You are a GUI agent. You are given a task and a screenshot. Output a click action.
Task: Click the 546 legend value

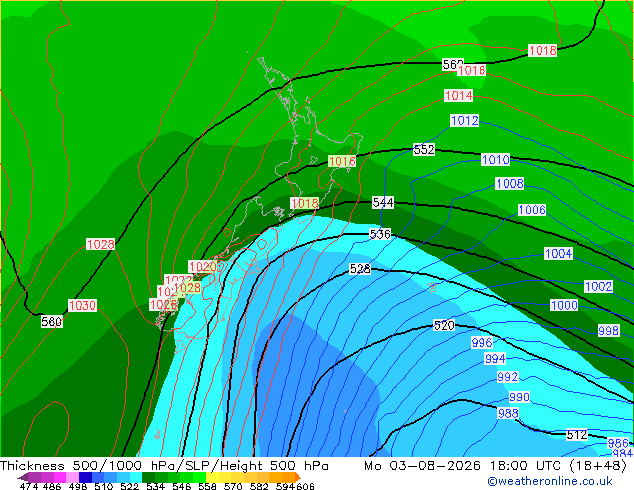tap(181, 486)
